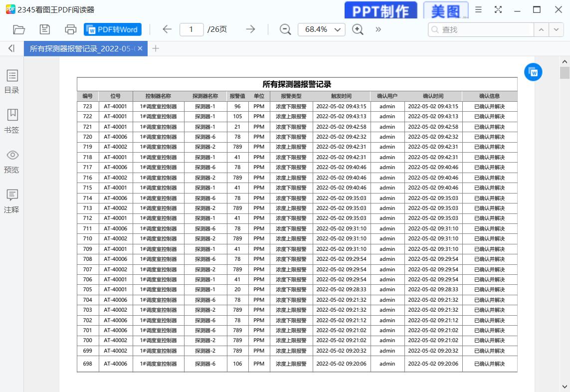570x392 pixels.
Task: Zoom out with the minus magnifier
Action: pyautogui.click(x=285, y=29)
